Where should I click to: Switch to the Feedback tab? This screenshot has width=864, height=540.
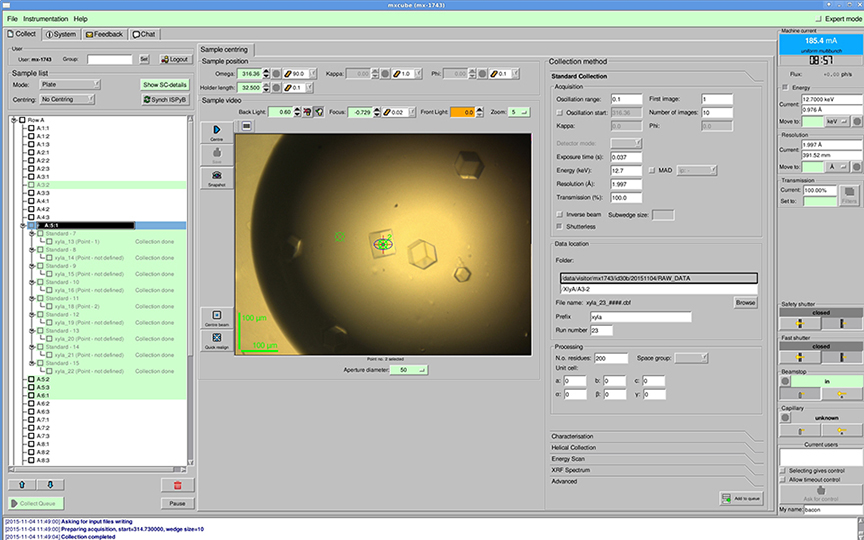pos(105,34)
